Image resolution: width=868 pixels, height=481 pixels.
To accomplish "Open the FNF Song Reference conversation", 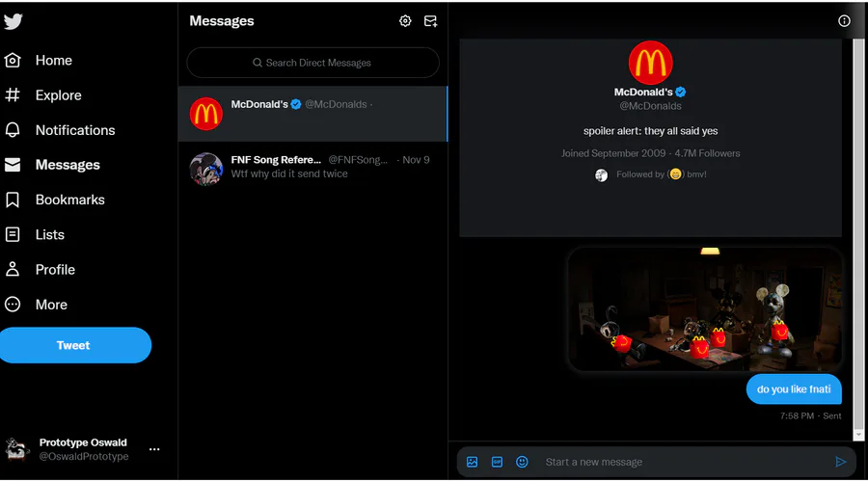I will [x=312, y=168].
